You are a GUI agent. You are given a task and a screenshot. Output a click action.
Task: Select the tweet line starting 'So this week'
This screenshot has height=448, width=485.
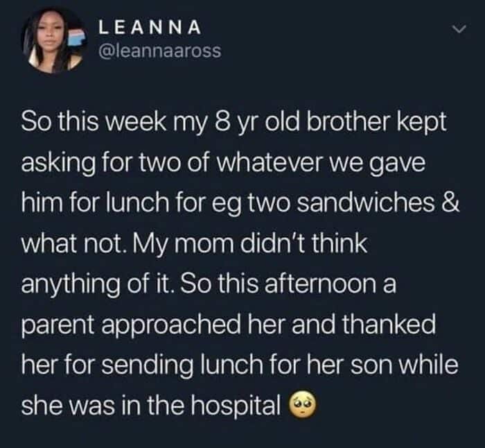point(234,122)
